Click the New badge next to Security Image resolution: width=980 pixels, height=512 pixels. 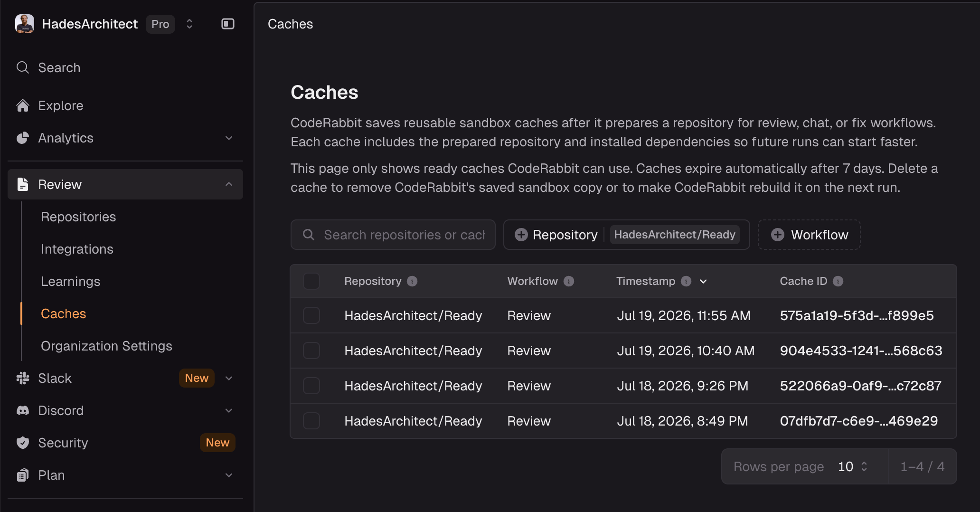217,443
